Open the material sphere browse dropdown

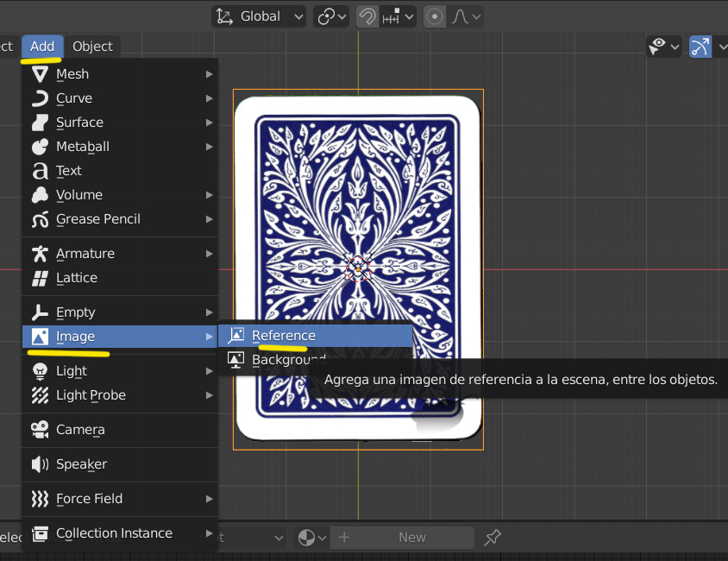[311, 538]
